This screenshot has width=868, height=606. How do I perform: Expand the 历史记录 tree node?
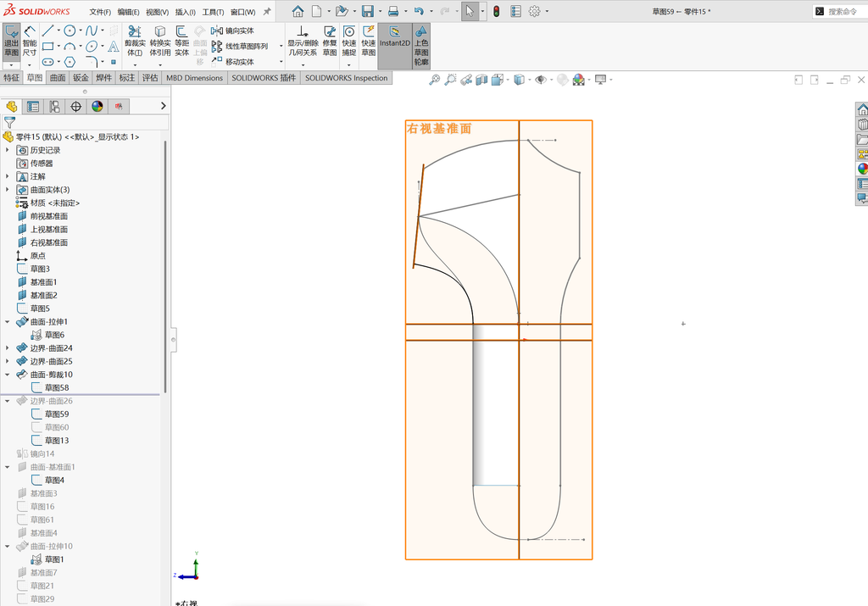[7, 150]
